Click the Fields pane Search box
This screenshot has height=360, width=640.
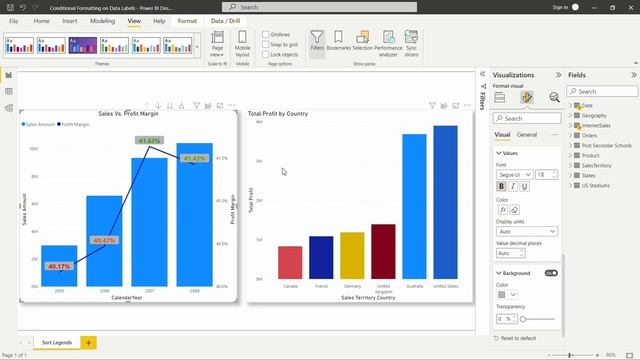pos(602,91)
